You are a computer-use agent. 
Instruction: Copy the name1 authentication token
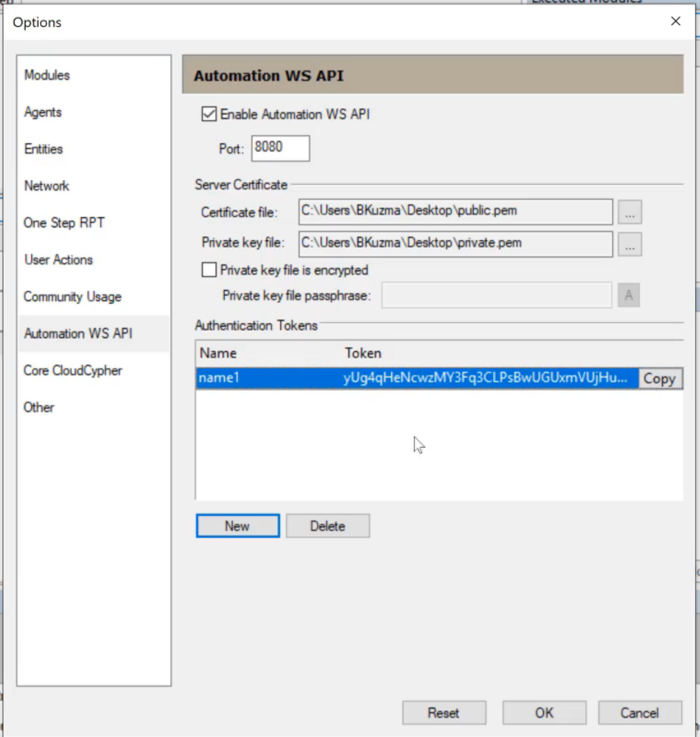coord(659,379)
